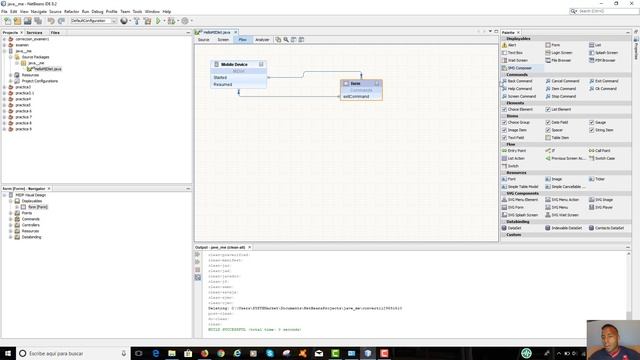Select List Element in Palette
The width and height of the screenshot is (640, 360).
tap(558, 109)
